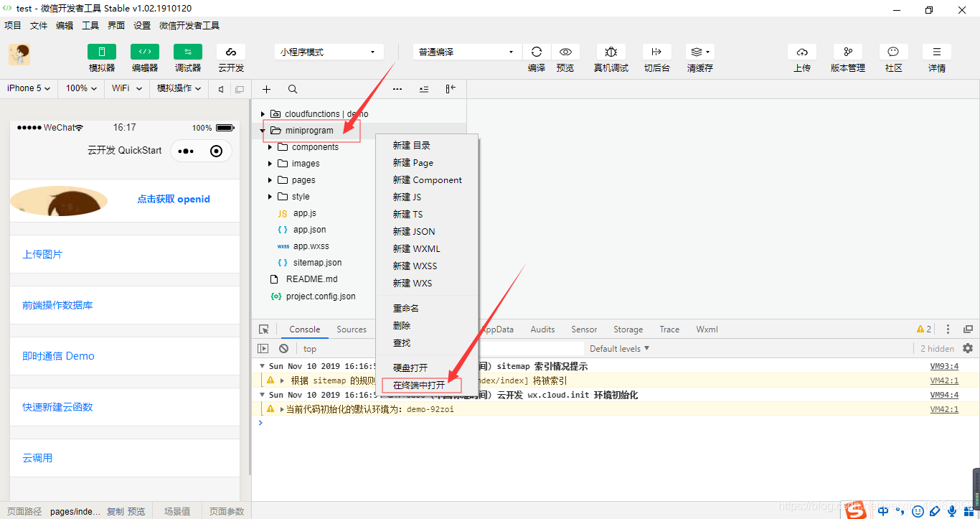
Task: Expand images folder
Action: (x=270, y=164)
